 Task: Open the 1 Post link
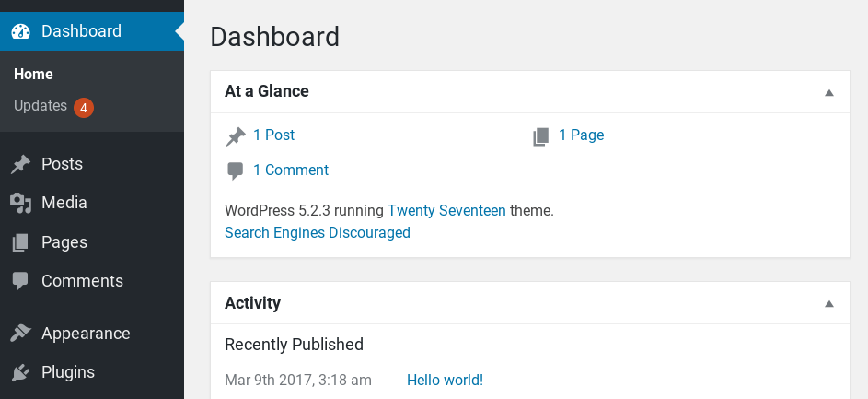[x=273, y=135]
